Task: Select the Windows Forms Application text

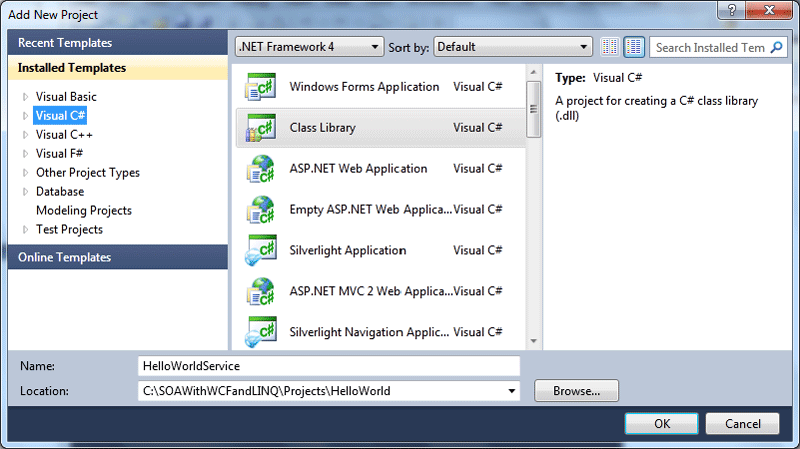Action: pyautogui.click(x=364, y=87)
